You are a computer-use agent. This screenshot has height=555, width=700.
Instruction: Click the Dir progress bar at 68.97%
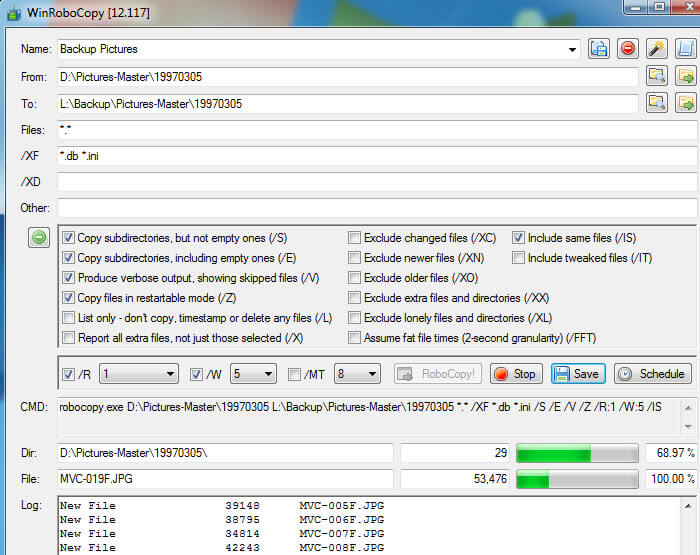[577, 453]
